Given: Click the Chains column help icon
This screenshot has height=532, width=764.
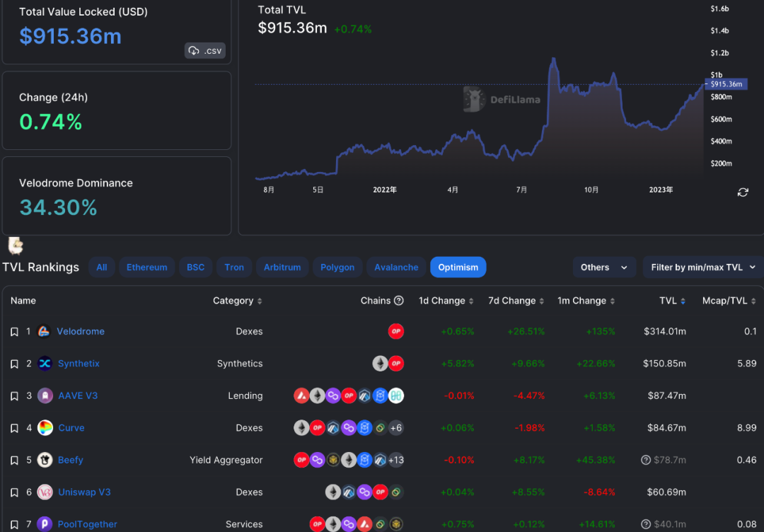Looking at the screenshot, I should click(398, 301).
